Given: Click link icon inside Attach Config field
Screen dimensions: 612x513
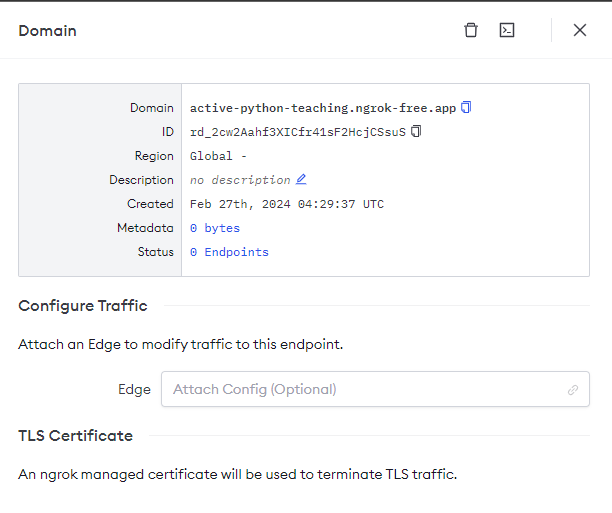Looking at the screenshot, I should point(573,390).
